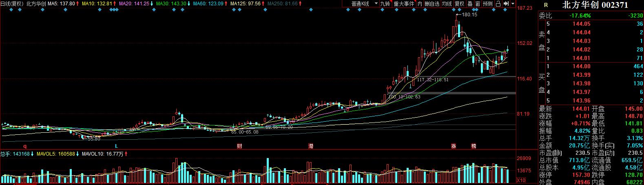Screen dimensions: 644x185
Task: Click the 港 marker on chart
Action: [x=311, y=146]
